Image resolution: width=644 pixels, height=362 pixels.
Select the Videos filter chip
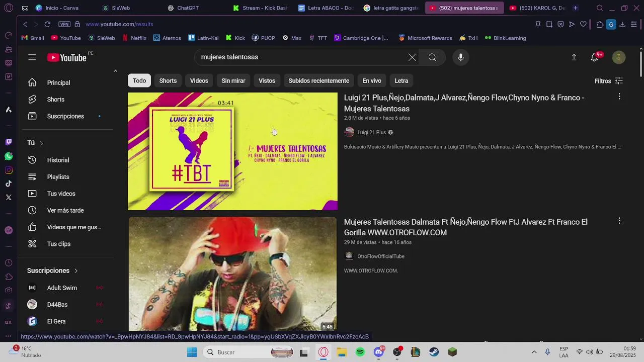click(199, 80)
